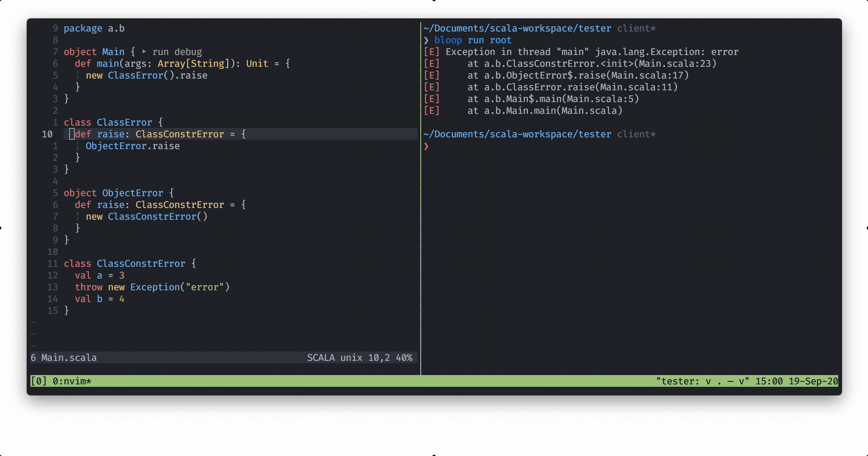Click the block cursor on line 10
The width and height of the screenshot is (868, 456).
(x=72, y=134)
